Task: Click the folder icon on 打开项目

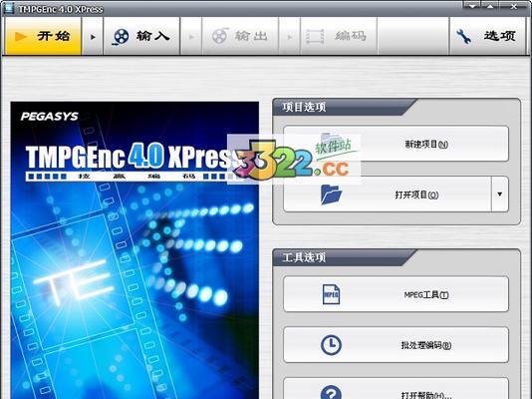Action: click(x=331, y=195)
